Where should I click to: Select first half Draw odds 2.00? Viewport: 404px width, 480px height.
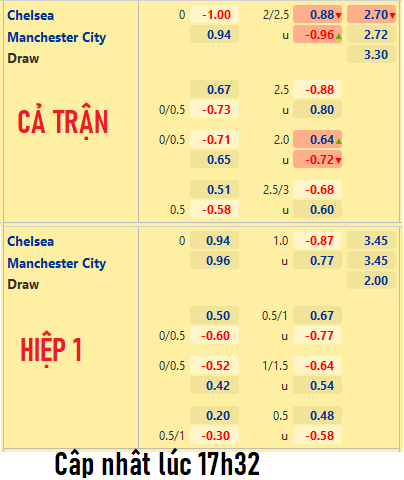371,280
